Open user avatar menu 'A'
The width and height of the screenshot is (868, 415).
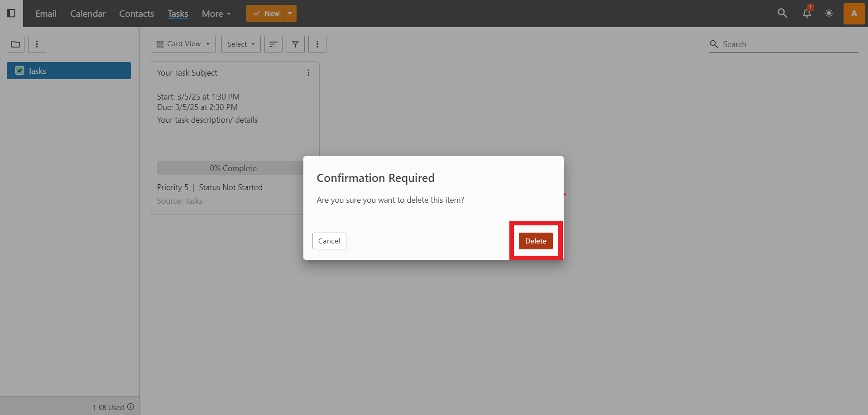pos(854,14)
